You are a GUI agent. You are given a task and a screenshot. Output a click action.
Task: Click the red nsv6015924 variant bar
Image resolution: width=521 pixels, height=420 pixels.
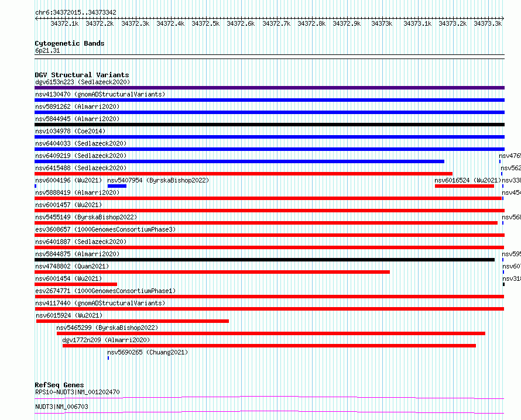pos(132,321)
